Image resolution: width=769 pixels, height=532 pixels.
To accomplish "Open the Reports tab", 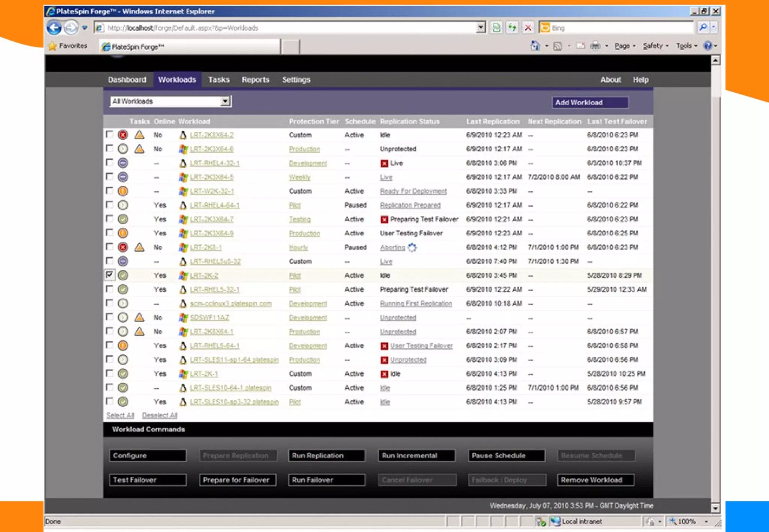I will pyautogui.click(x=255, y=80).
